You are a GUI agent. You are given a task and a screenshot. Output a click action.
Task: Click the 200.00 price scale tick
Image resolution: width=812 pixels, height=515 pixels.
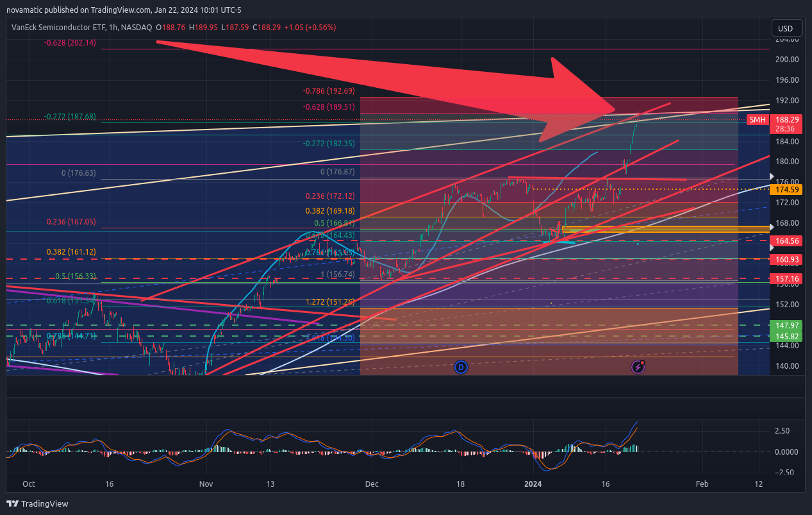click(x=786, y=60)
